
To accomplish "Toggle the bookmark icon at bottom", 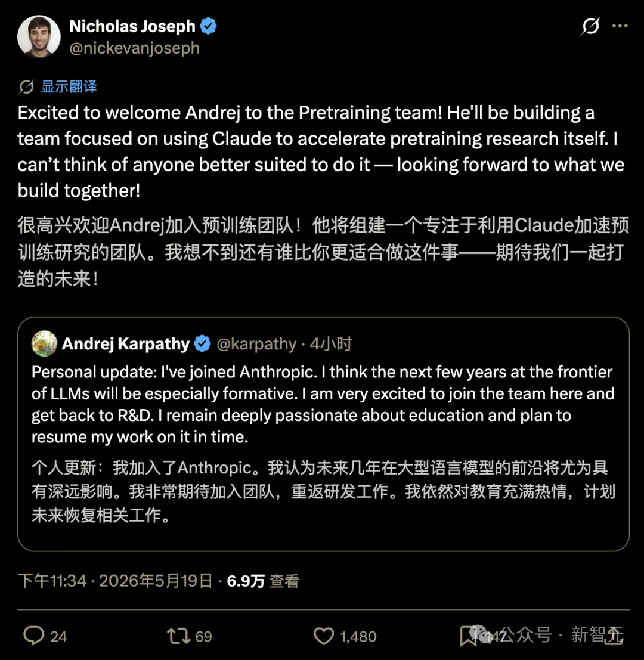I will point(467,636).
